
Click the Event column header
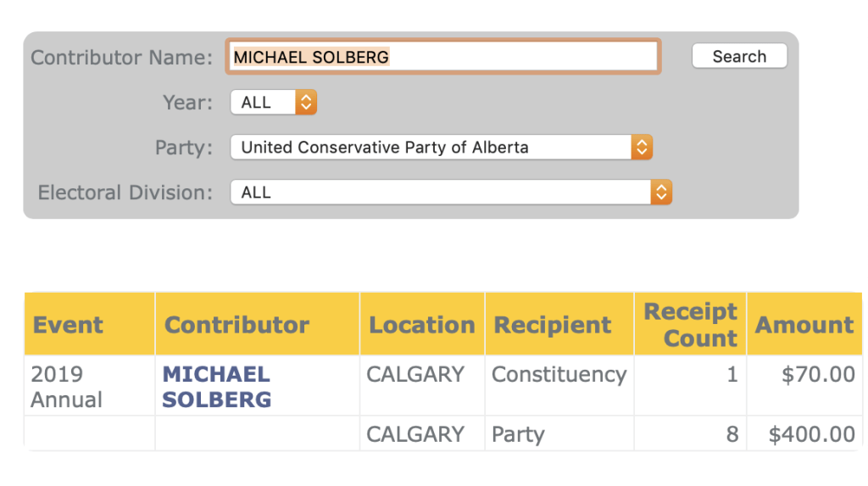coord(68,325)
